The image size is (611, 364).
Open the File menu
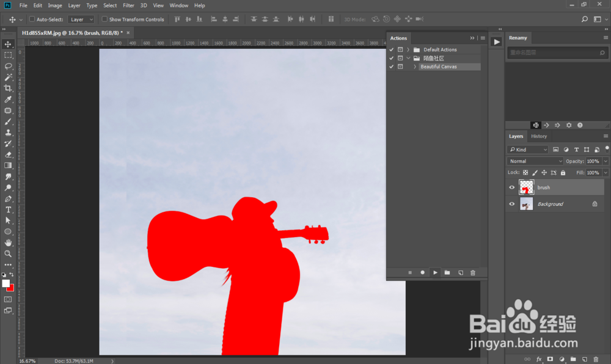tap(23, 5)
